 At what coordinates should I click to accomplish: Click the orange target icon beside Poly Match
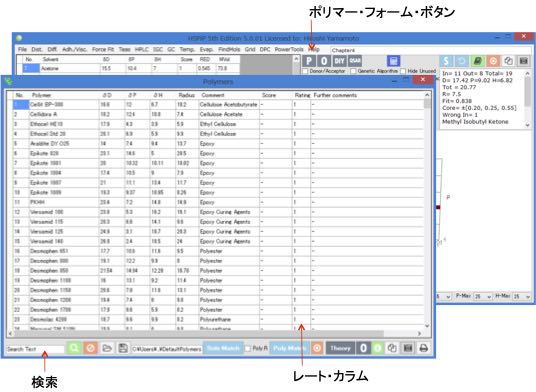317,348
